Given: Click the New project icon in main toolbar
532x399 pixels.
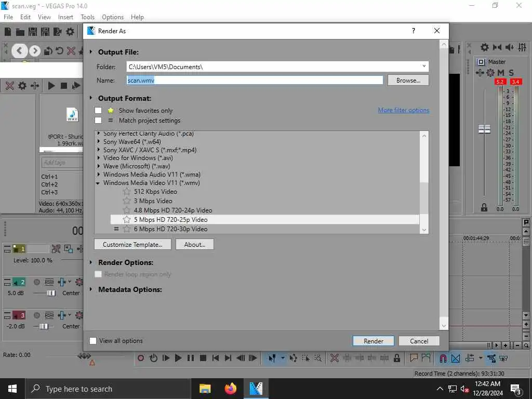Looking at the screenshot, I should [7, 32].
